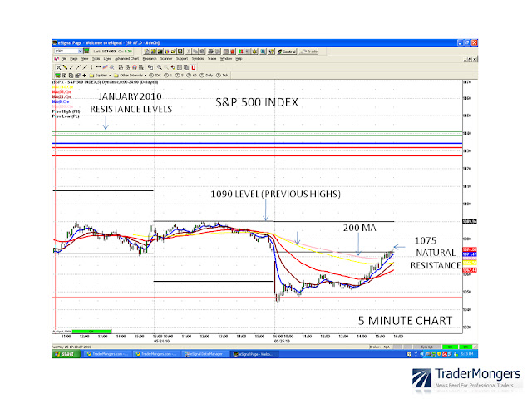The height and width of the screenshot is (399, 532).
Task: Click the Control toolbar button
Action: click(287, 52)
